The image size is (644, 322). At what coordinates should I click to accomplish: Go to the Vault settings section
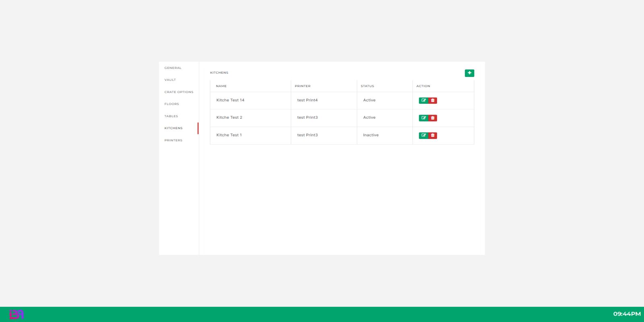coord(170,80)
